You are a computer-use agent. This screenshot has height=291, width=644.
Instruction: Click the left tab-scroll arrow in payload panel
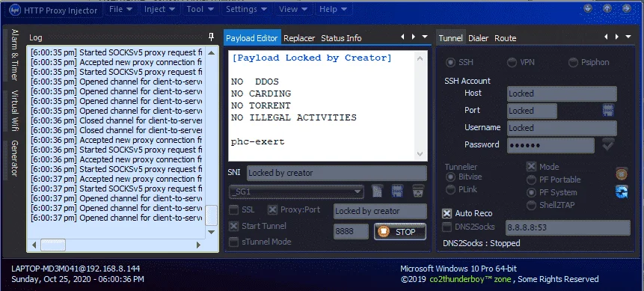(x=403, y=37)
